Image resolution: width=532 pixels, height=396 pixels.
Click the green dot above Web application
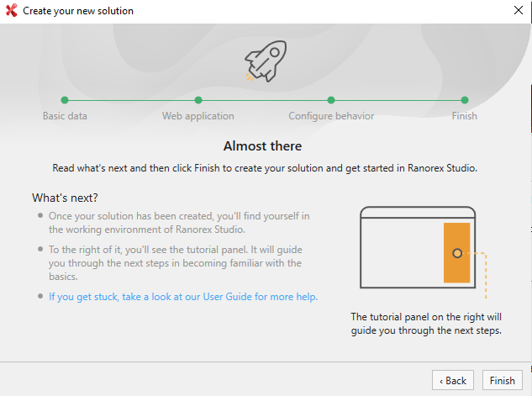[x=198, y=100]
